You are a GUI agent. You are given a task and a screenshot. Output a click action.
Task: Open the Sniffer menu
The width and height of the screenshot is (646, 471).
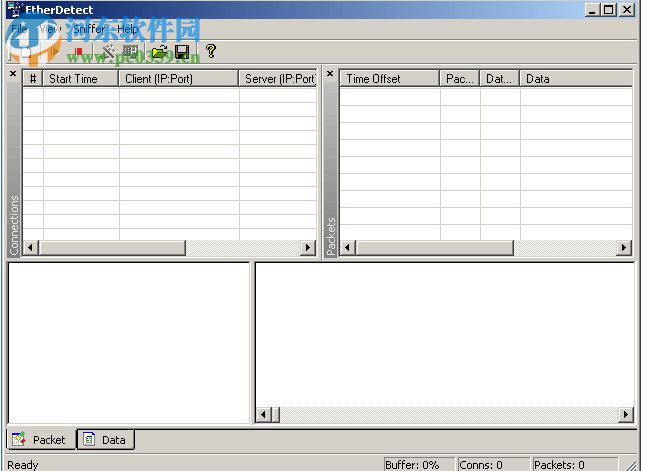[x=89, y=29]
